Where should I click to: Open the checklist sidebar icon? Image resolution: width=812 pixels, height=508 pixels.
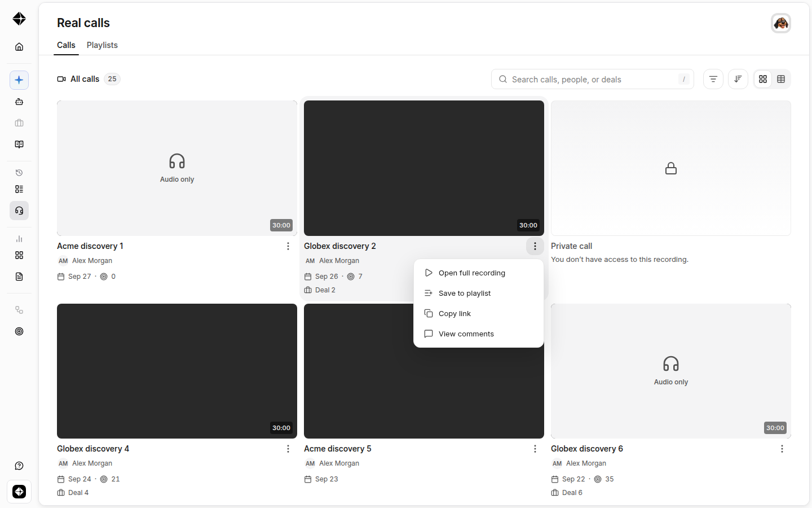(19, 189)
